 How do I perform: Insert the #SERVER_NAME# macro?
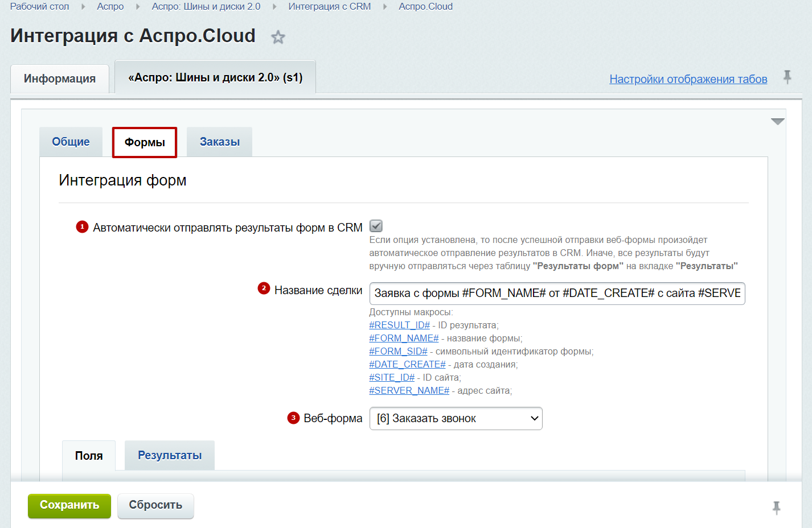pyautogui.click(x=409, y=390)
